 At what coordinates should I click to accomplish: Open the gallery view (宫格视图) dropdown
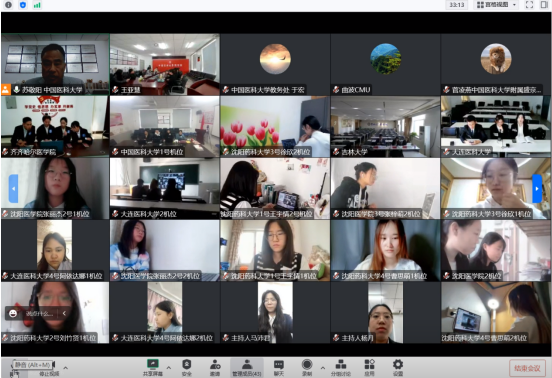[x=496, y=5]
